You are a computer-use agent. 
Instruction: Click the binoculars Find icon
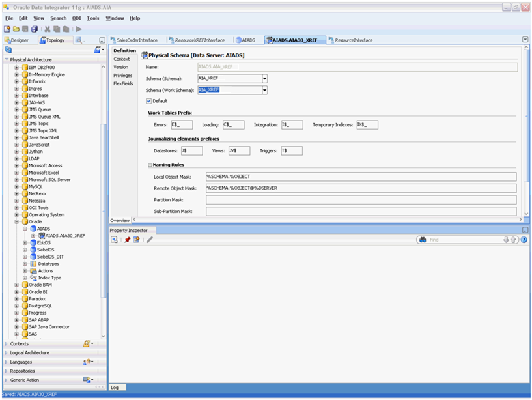423,240
